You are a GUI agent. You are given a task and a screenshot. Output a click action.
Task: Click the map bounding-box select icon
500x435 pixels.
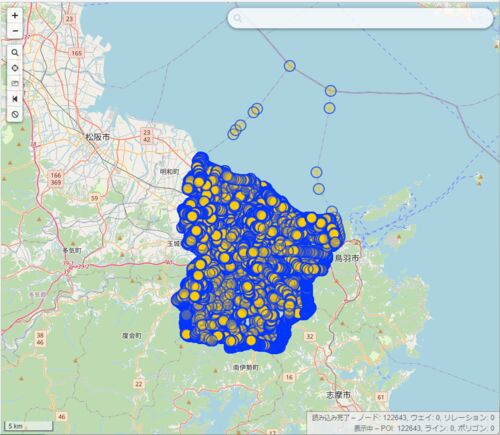click(15, 83)
